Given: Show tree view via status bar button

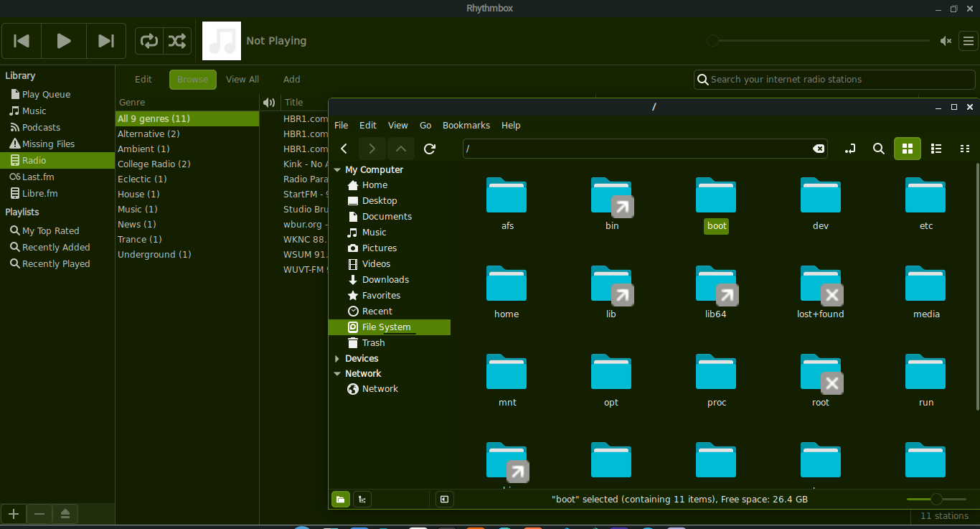Looking at the screenshot, I should tap(362, 500).
